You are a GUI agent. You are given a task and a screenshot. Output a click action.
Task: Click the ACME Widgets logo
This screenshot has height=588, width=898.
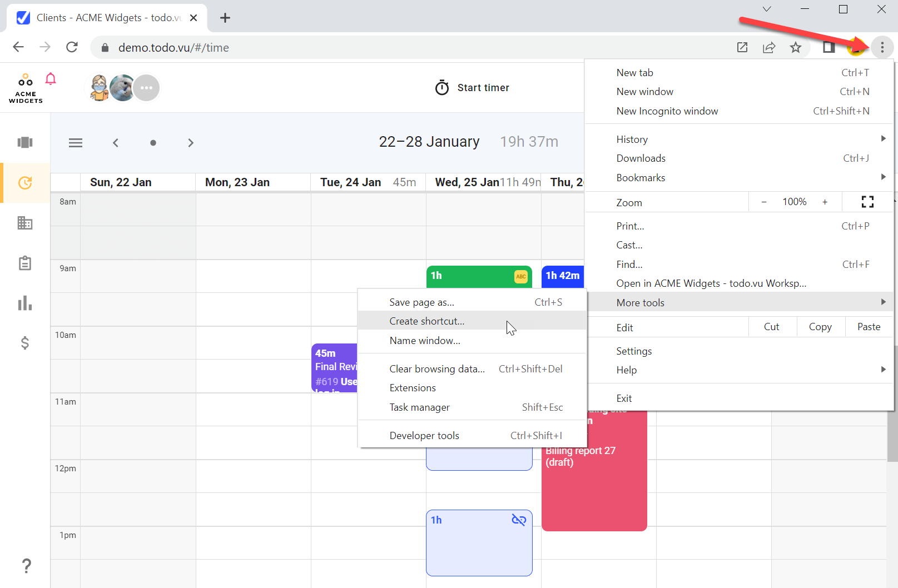tap(26, 88)
